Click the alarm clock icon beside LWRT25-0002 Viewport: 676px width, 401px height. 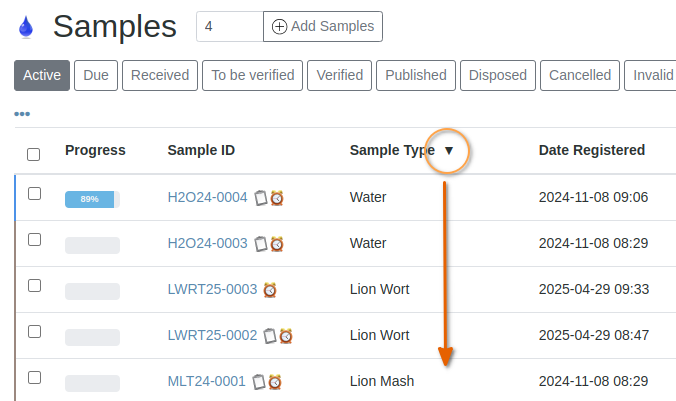(x=286, y=336)
